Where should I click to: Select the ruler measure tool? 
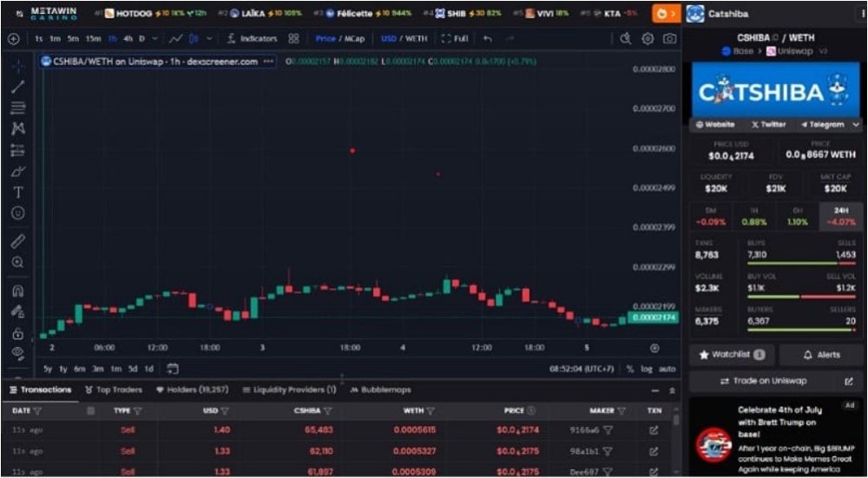coord(18,241)
